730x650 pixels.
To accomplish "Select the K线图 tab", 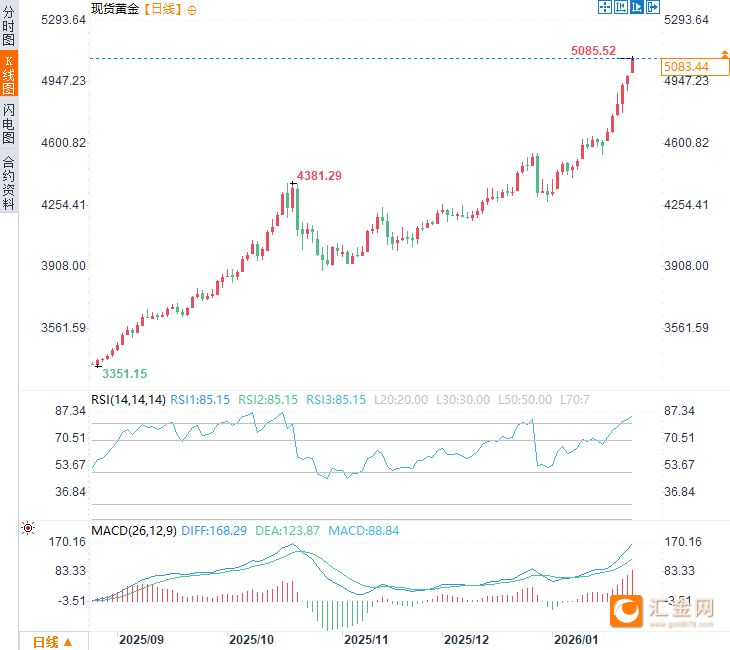I will tap(9, 74).
